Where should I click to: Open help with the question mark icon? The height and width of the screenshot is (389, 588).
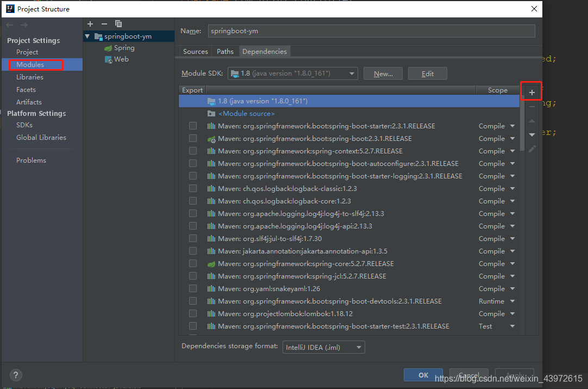coord(16,375)
